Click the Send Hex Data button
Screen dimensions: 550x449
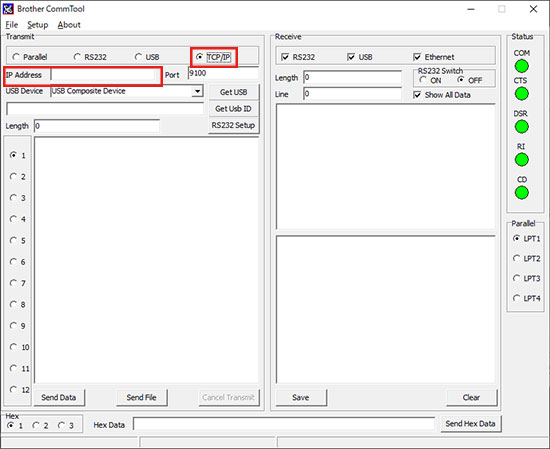pyautogui.click(x=471, y=424)
